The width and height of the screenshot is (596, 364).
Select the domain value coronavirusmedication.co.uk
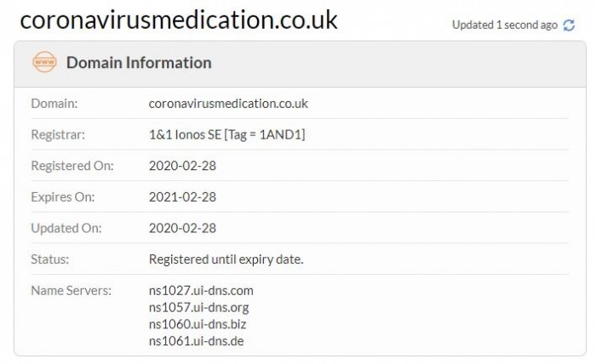(227, 104)
